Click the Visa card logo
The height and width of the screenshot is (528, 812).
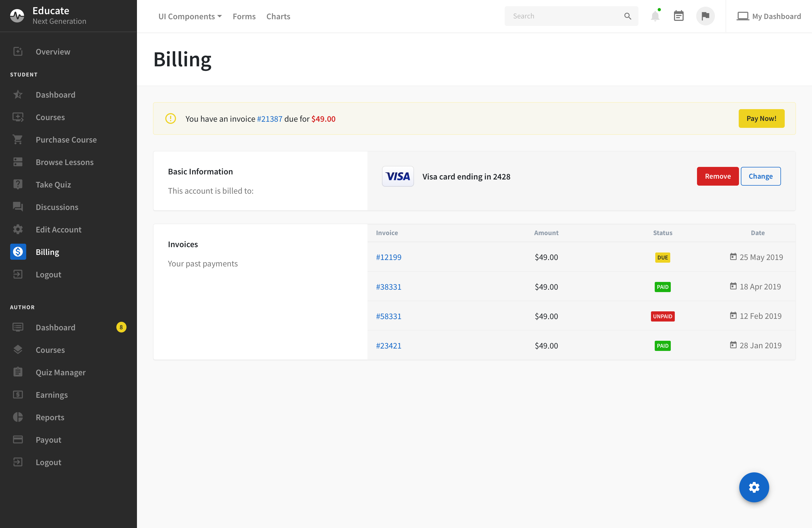(x=398, y=177)
